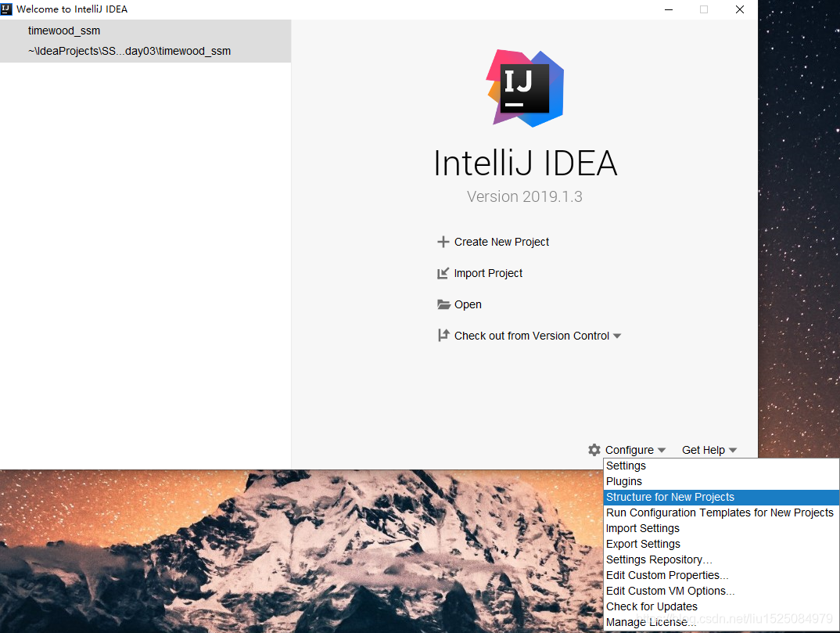The height and width of the screenshot is (633, 840).
Task: Click the version control checkout icon
Action: tap(443, 336)
